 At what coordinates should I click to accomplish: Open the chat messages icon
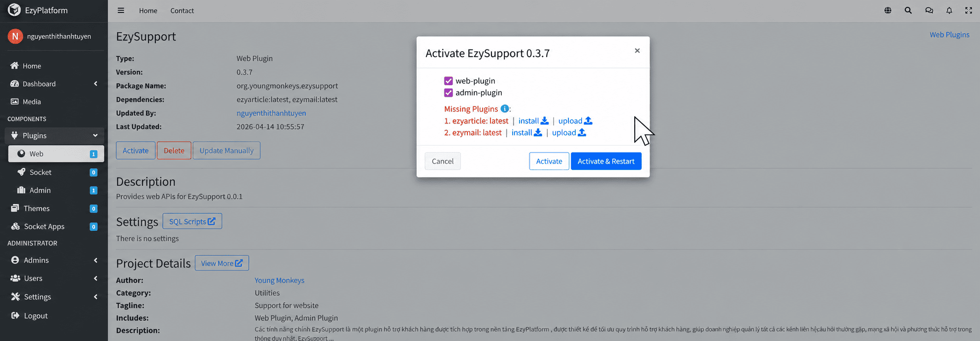point(929,10)
